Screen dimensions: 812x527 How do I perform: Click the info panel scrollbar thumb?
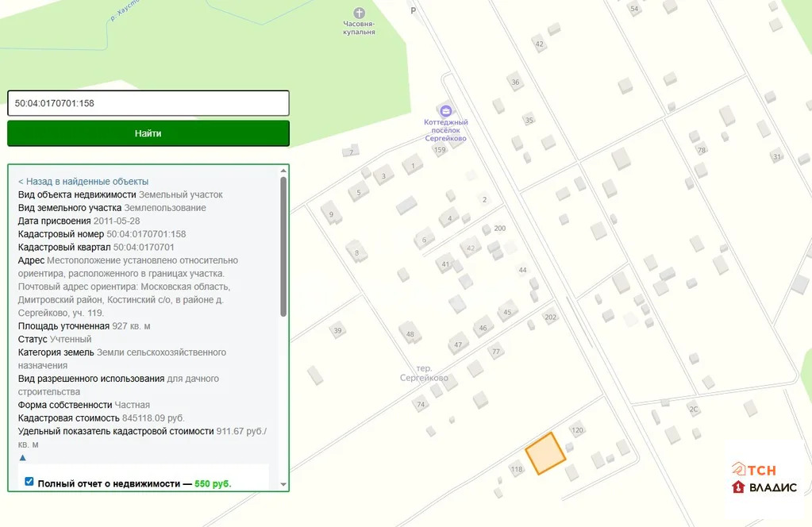pyautogui.click(x=283, y=246)
